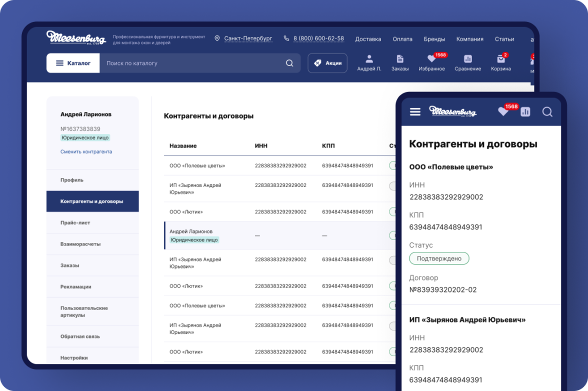Screen dimensions: 588x391
Task: Open the Каталог dropdown button
Action: tap(73, 63)
